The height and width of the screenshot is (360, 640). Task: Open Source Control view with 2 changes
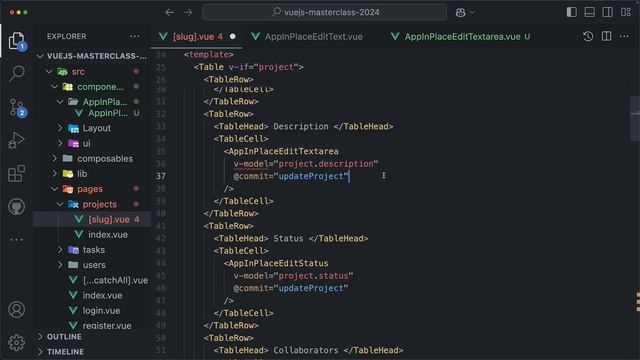pos(17,107)
